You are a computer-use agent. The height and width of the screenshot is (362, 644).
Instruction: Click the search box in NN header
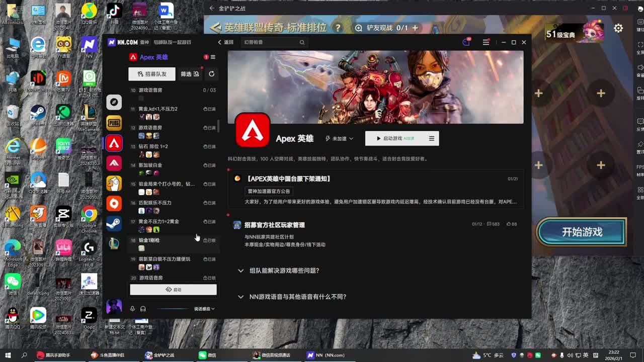click(x=274, y=43)
